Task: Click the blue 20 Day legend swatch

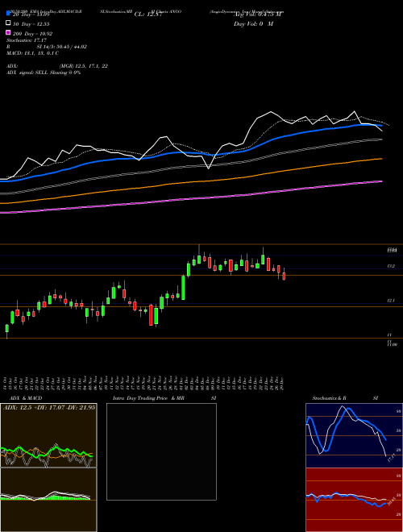Action: pyautogui.click(x=9, y=14)
